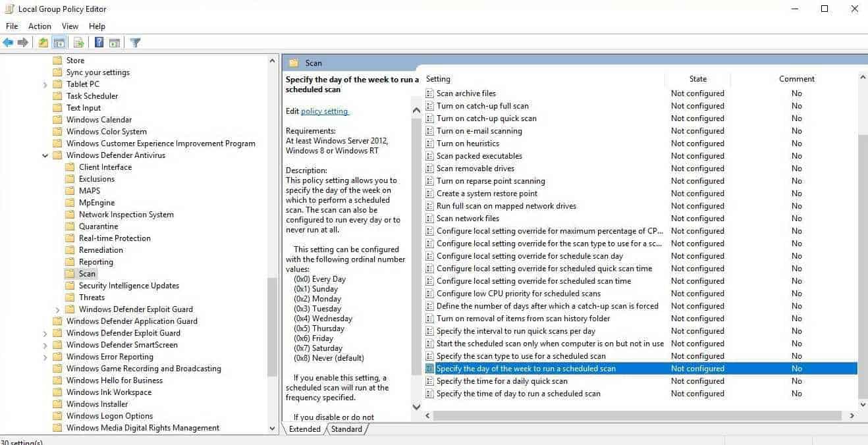Click the settings list horizontal scroll-right arrow

[x=852, y=416]
